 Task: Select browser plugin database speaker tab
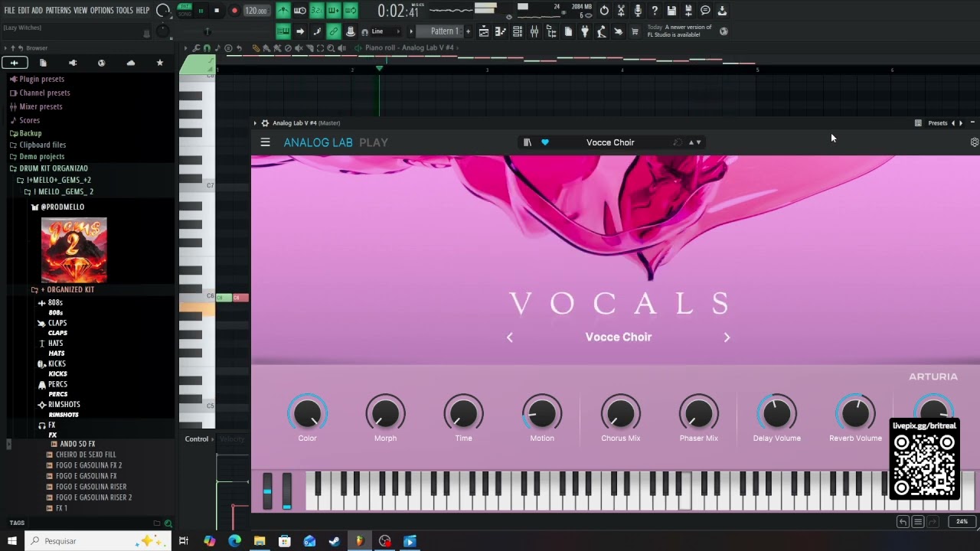(73, 63)
